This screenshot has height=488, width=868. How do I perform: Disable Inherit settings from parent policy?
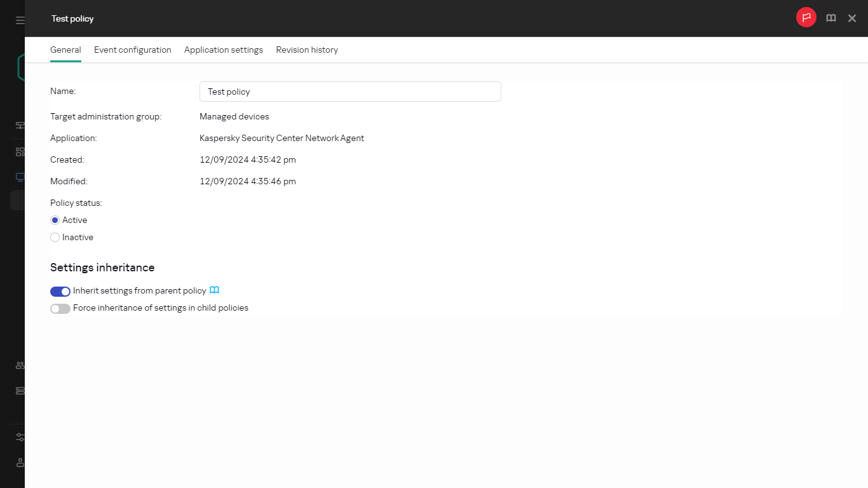point(60,292)
